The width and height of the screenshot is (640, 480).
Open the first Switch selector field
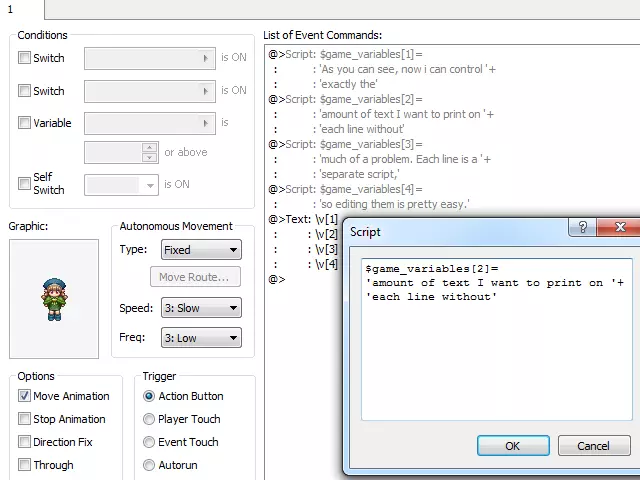point(150,58)
